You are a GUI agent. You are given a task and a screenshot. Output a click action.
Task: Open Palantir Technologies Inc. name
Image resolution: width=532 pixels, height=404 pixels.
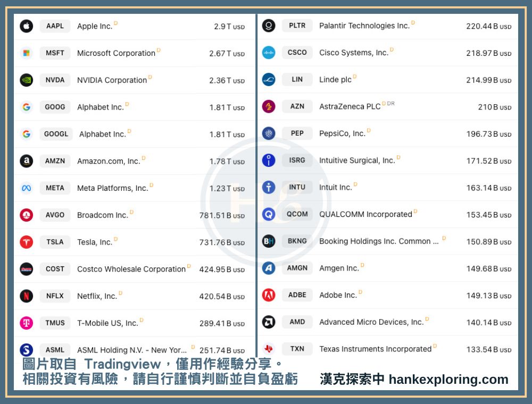pos(364,26)
